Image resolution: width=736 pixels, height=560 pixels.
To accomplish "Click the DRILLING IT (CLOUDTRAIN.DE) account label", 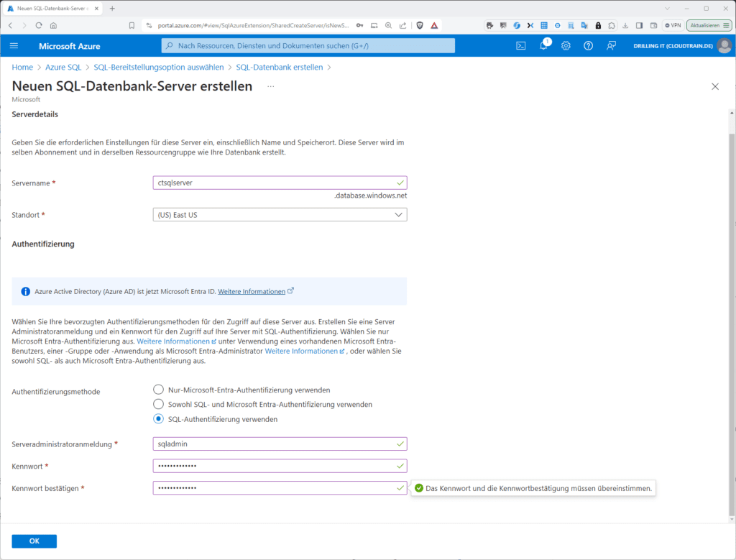I will [673, 46].
